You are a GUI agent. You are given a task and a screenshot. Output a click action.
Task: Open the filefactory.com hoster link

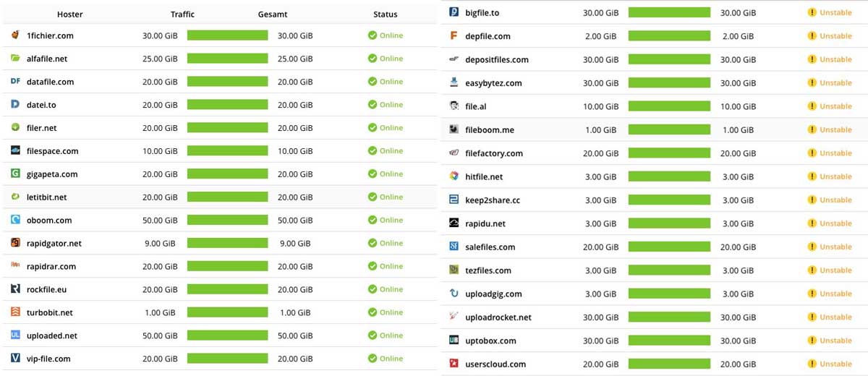pos(494,153)
